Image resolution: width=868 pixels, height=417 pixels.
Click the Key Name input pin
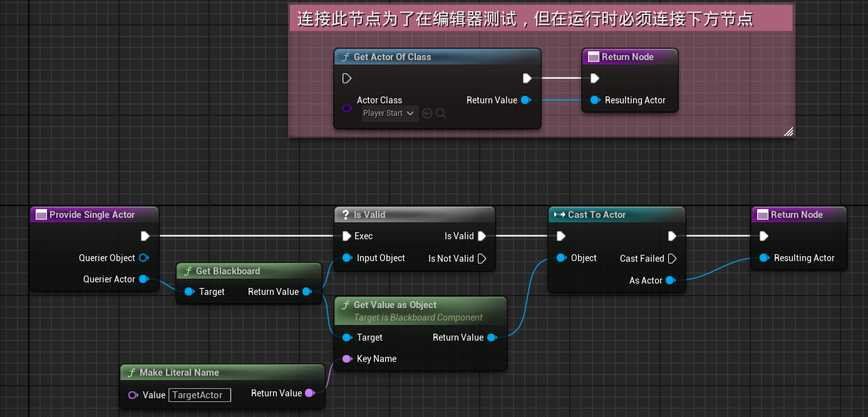(x=346, y=359)
